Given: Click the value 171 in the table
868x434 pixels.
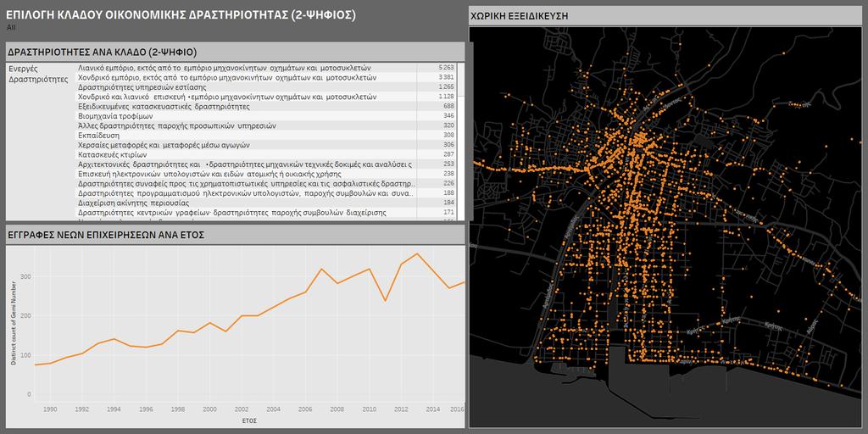Looking at the screenshot, I should click(448, 213).
